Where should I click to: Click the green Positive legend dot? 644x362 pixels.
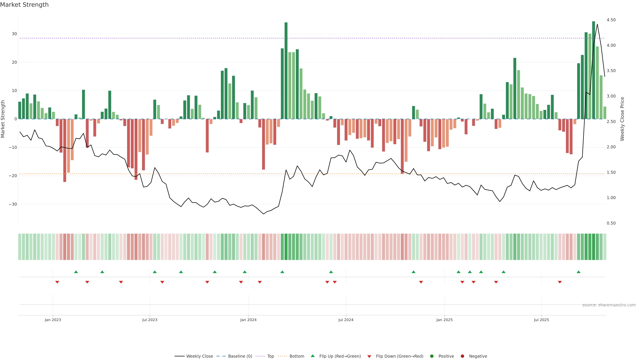coord(432,356)
